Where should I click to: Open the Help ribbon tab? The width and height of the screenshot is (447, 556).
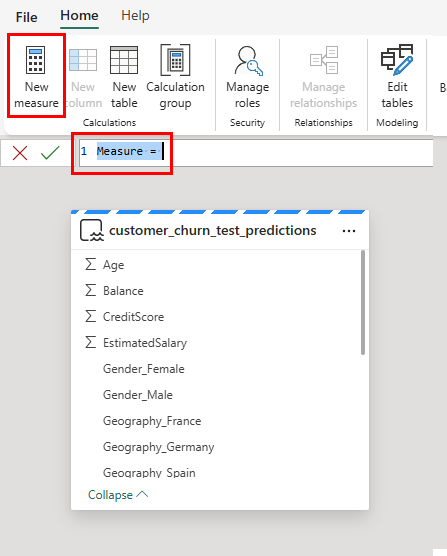coord(135,16)
